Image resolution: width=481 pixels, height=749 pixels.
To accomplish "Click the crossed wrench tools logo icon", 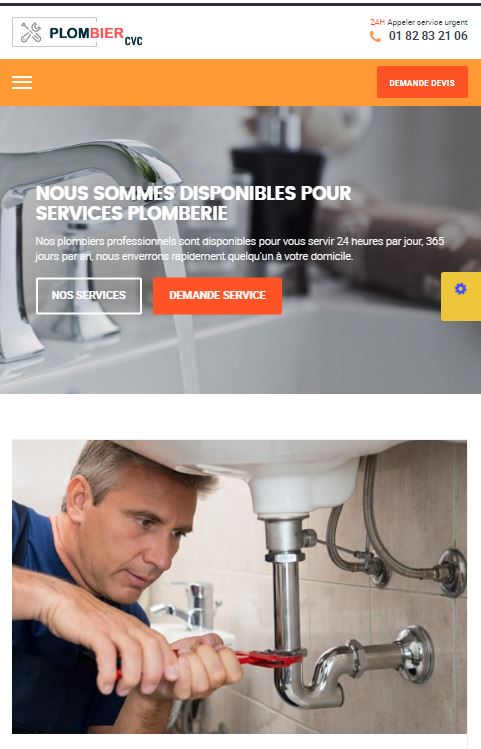I will tap(31, 32).
